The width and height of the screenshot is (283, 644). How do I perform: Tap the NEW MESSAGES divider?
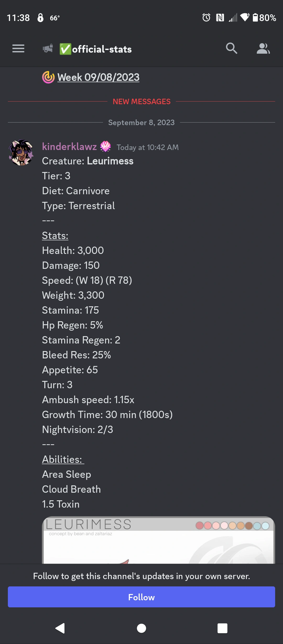tap(141, 102)
